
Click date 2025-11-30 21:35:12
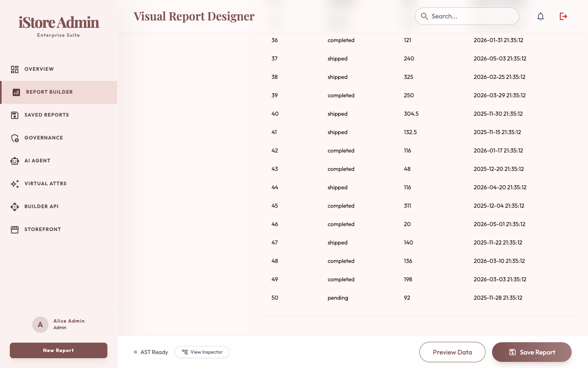(498, 114)
